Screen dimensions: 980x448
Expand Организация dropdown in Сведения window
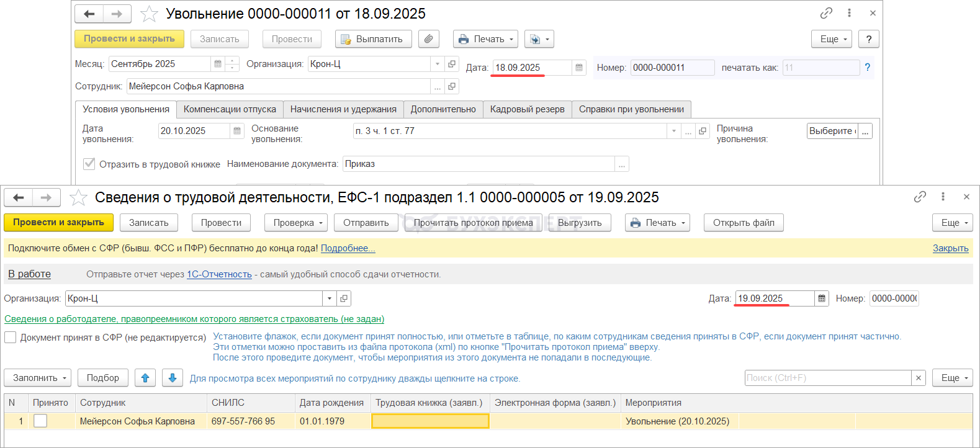coord(330,298)
